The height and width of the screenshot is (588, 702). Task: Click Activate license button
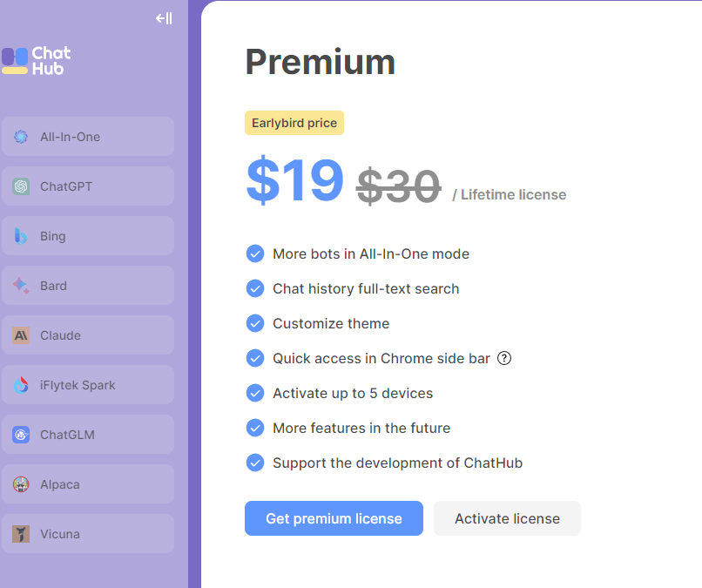click(507, 518)
